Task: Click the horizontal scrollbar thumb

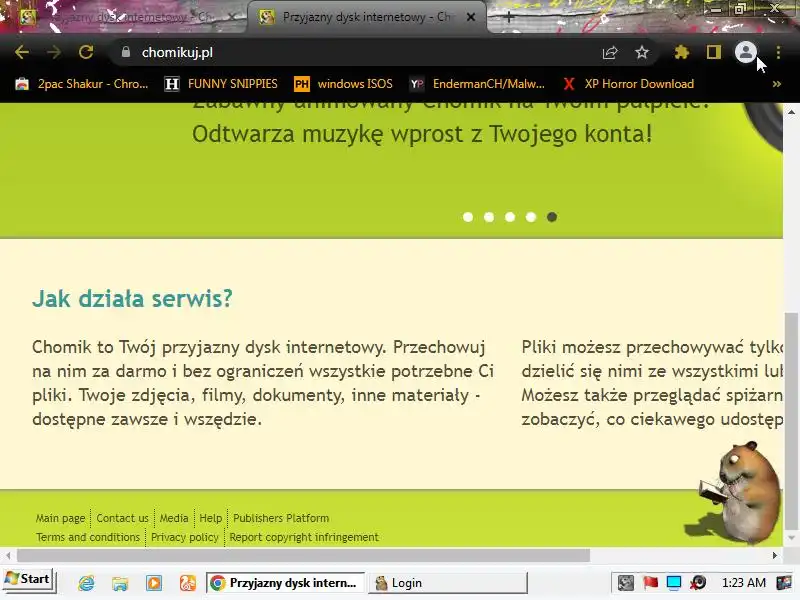Action: [x=304, y=555]
